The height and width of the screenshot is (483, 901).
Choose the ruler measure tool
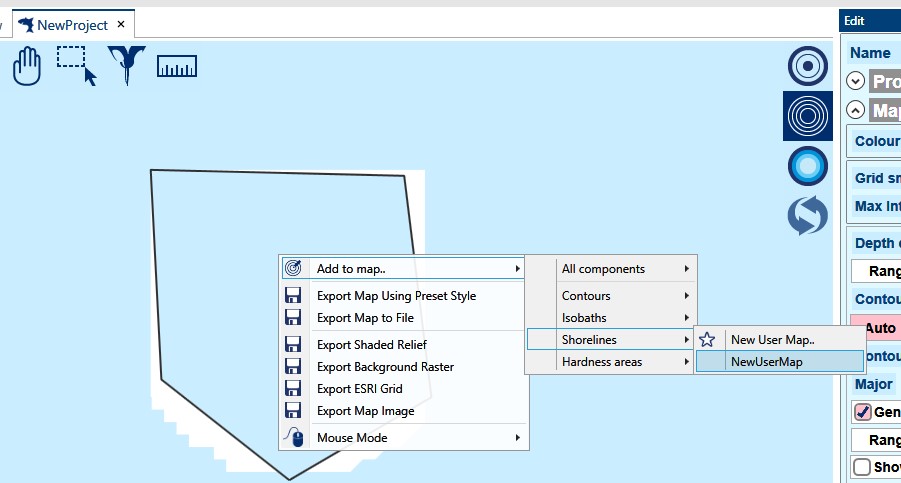(177, 67)
